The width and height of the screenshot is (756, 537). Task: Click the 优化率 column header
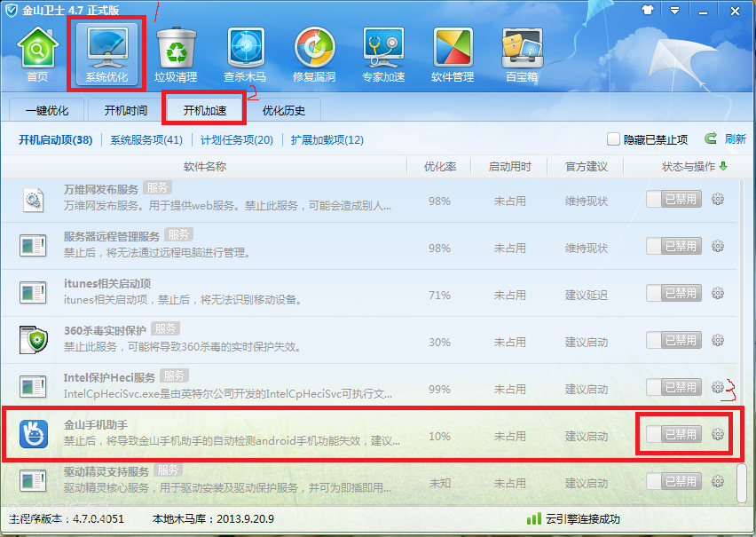440,167
